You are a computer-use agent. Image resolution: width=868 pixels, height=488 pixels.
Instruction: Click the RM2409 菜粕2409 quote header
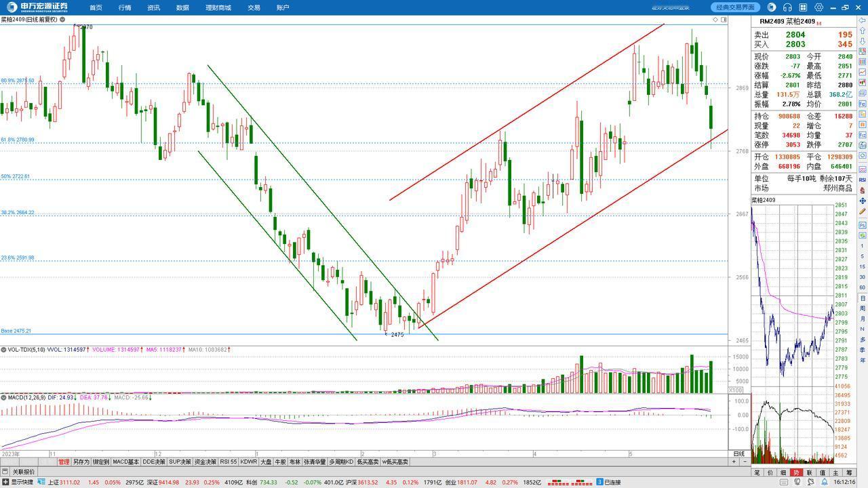coord(787,22)
